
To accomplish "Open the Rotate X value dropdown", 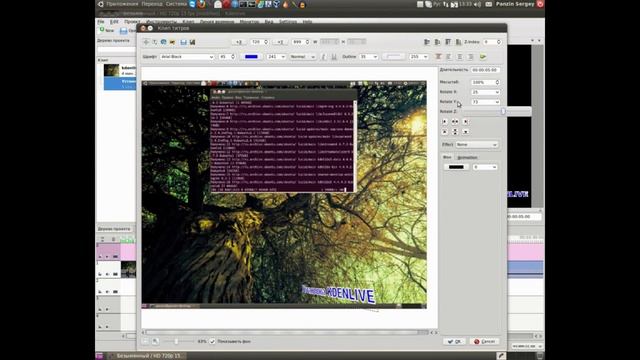I will click(x=485, y=92).
